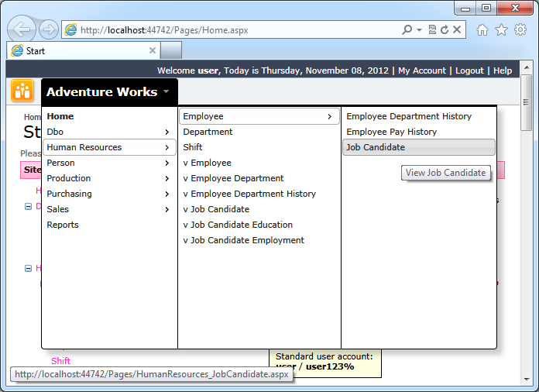
Task: Click the Stop loading X icon
Action: coord(457,30)
